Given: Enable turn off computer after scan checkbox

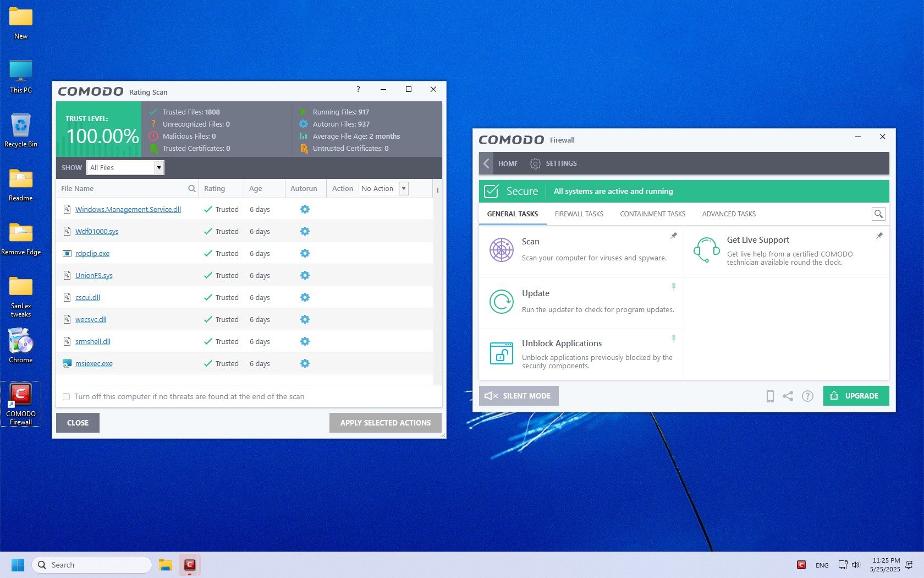Looking at the screenshot, I should [x=67, y=396].
